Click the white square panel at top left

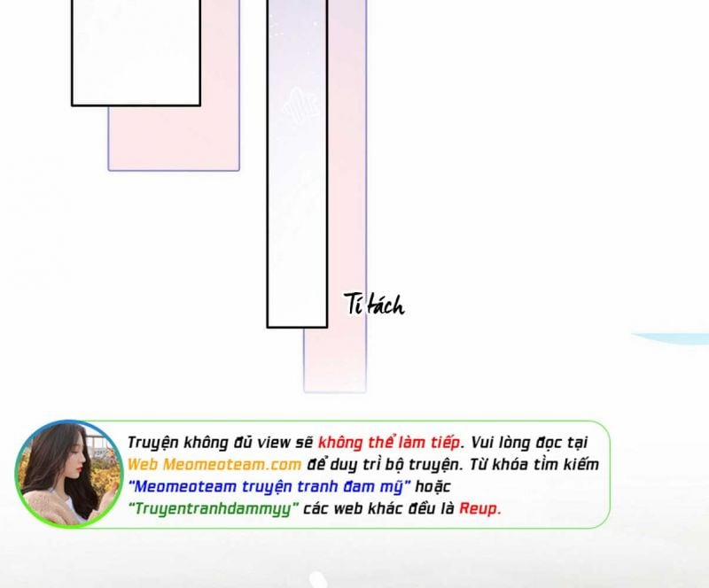tap(136, 52)
